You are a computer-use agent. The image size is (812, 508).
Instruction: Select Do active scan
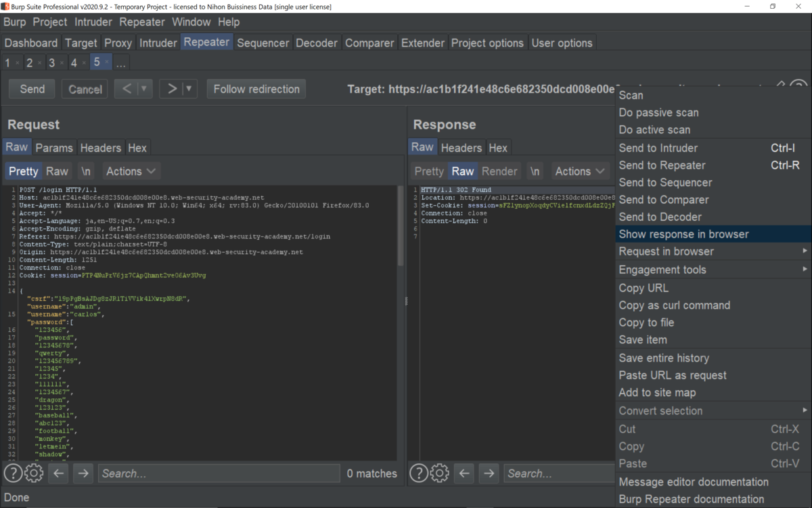coord(713,130)
